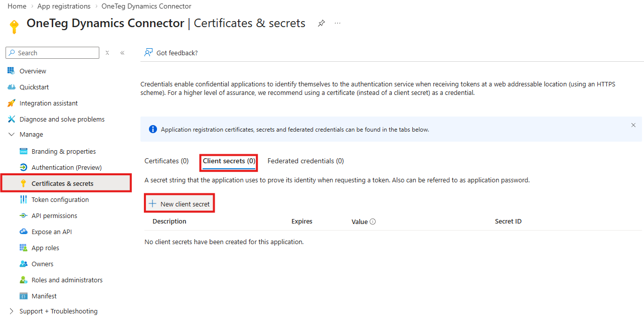Click the Certificates & secrets key icon
This screenshot has height=323, width=644.
tap(23, 183)
